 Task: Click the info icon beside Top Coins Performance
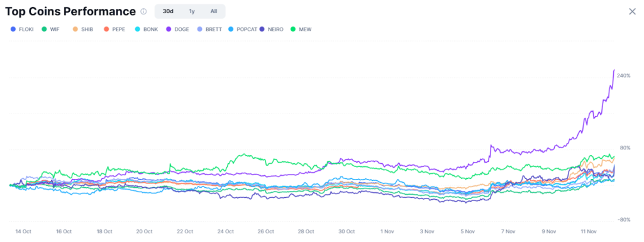coord(143,11)
